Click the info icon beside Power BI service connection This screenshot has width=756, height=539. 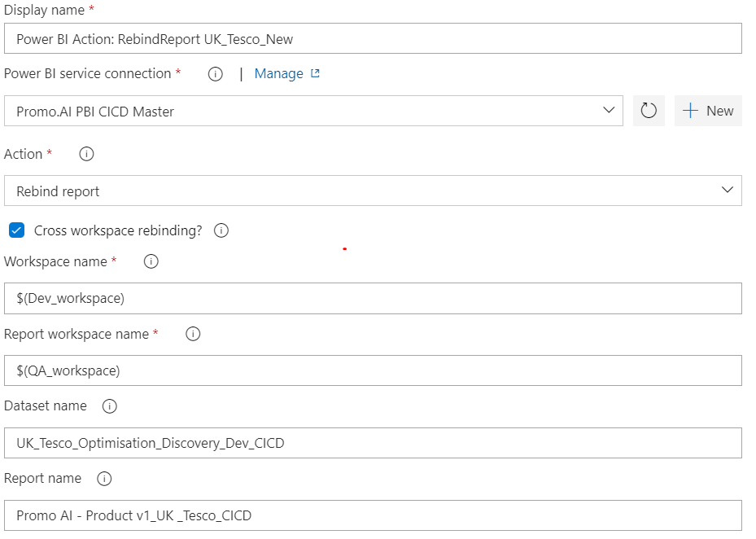point(215,73)
